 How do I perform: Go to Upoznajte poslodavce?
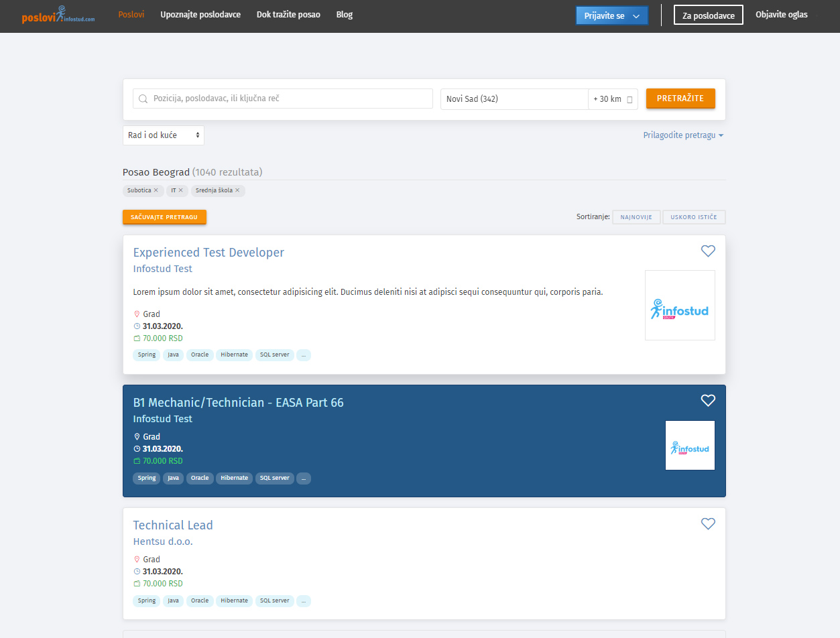200,15
